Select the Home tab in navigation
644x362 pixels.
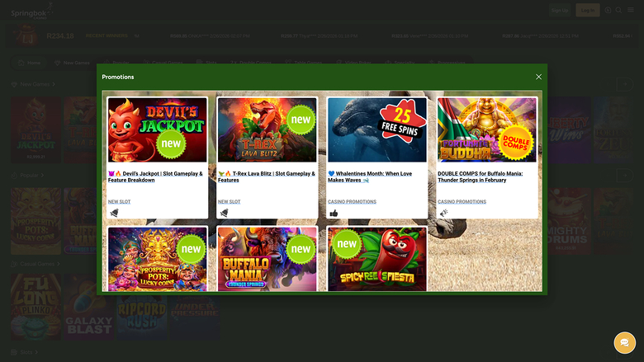29,63
